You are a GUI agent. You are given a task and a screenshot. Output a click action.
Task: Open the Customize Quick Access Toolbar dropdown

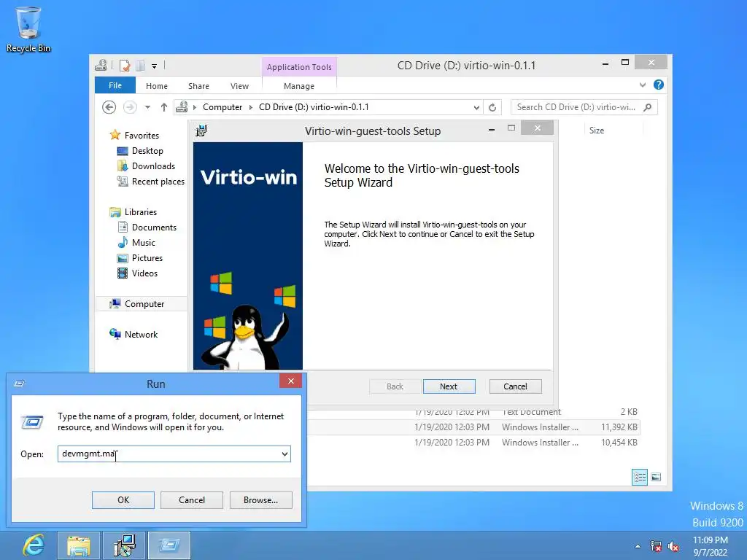point(155,66)
